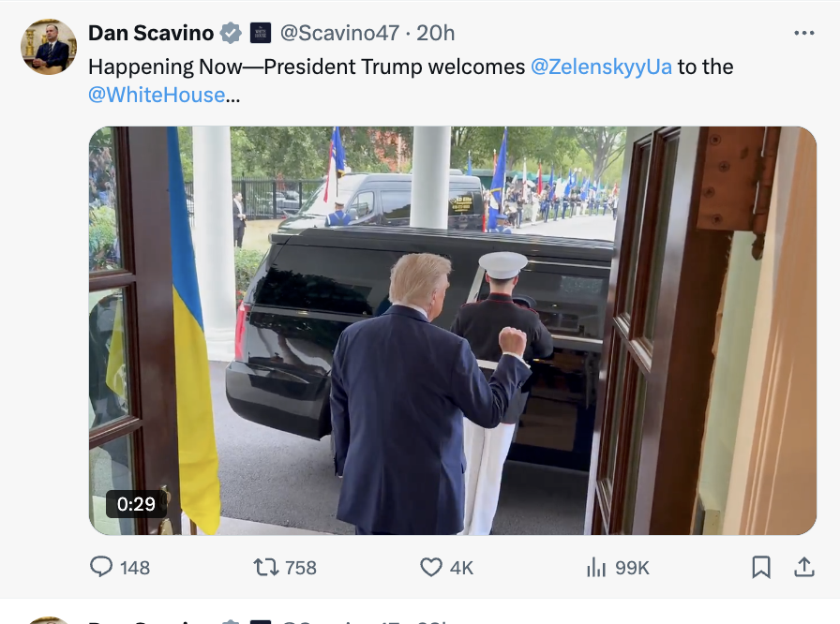The image size is (840, 624).
Task: Click the Dan Scavino display name
Action: click(x=151, y=33)
